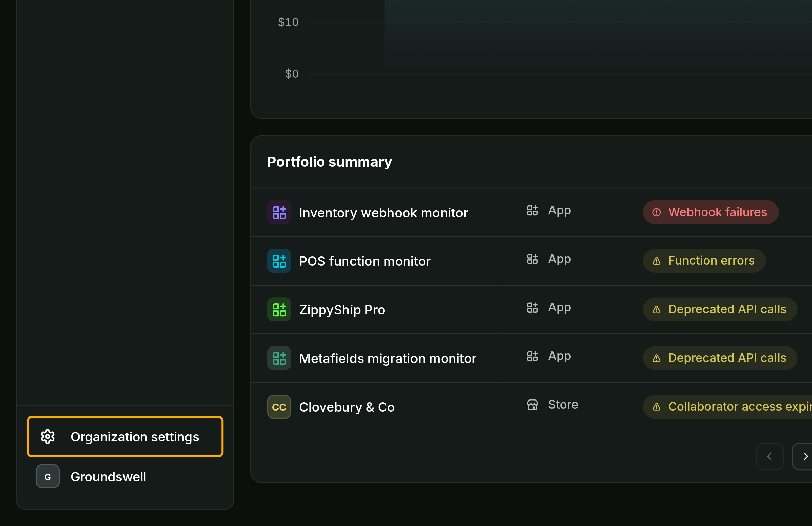Viewport: 812px width, 526px height.
Task: Click the Groundswell G avatar
Action: coord(48,477)
